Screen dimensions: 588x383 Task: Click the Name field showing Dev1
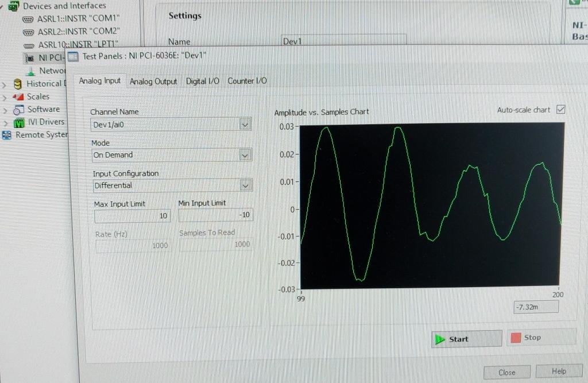click(343, 41)
